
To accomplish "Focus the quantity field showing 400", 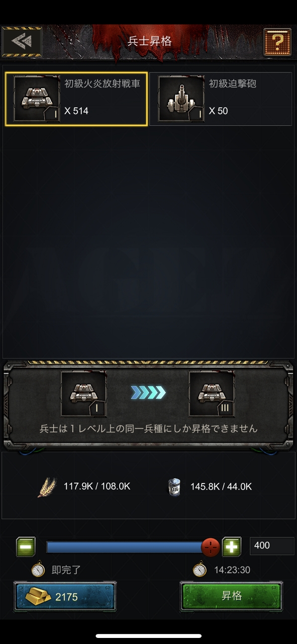I will click(x=272, y=546).
